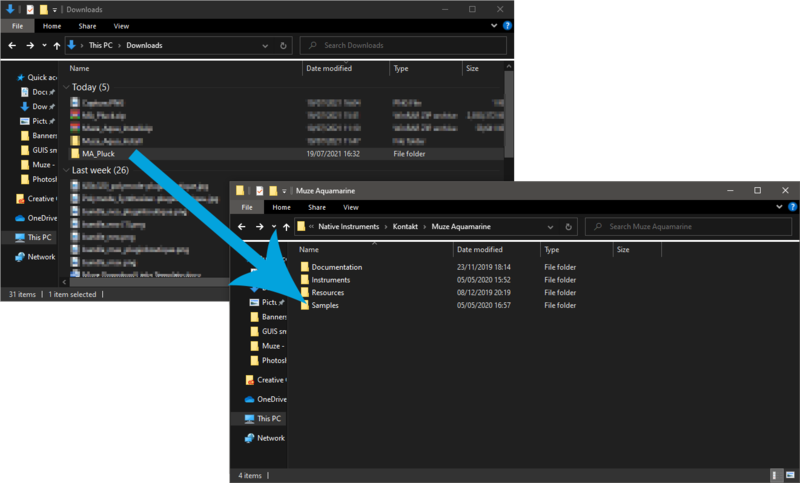800x483 pixels.
Task: Click Back arrow in Muze Aquamarine window
Action: (241, 227)
